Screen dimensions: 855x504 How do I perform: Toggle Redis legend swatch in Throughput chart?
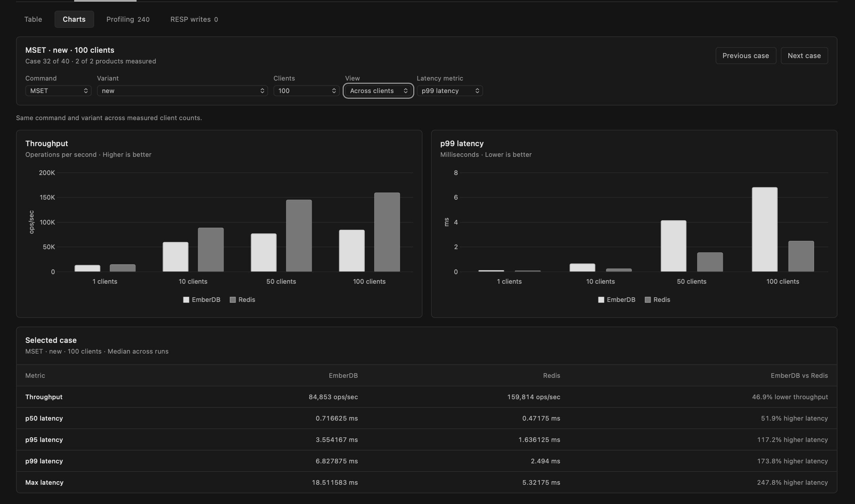233,300
